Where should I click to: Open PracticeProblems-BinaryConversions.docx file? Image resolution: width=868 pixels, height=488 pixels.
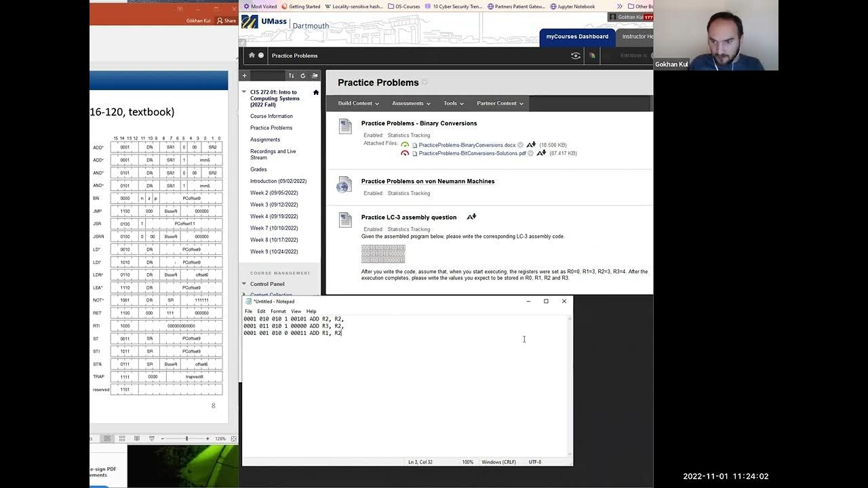pyautogui.click(x=467, y=145)
